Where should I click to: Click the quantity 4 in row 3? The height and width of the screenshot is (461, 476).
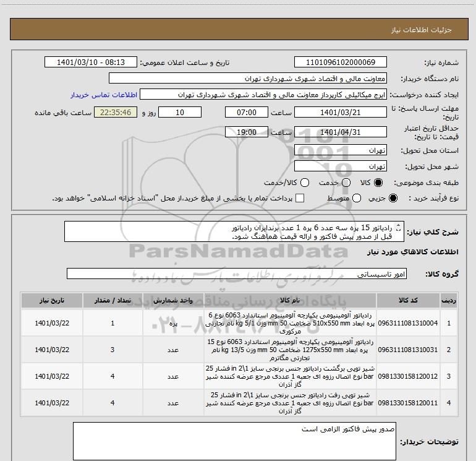[113, 376]
